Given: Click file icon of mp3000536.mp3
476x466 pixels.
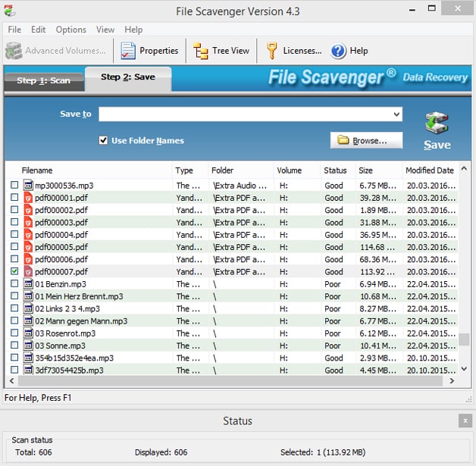Looking at the screenshot, I should pos(28,185).
